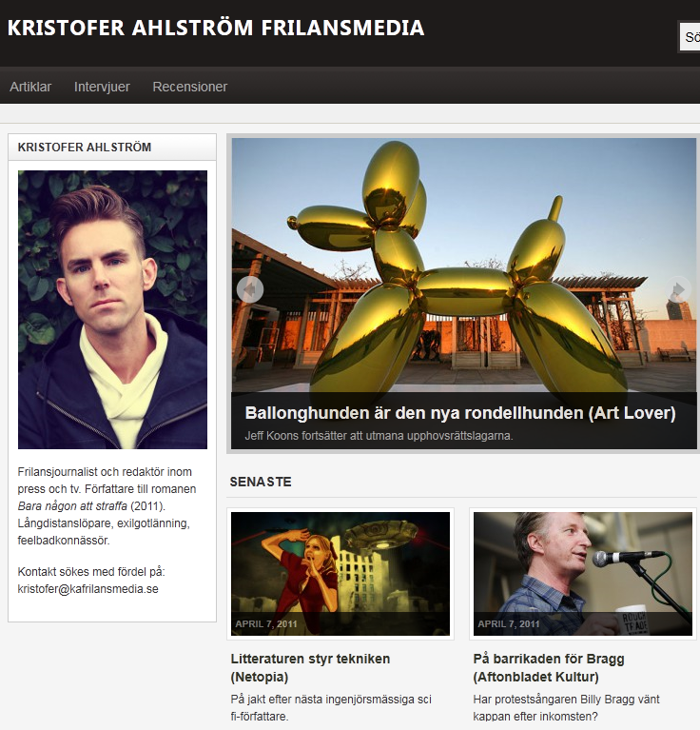Click the Jeff Koons slider caption text
Image resolution: width=700 pixels, height=730 pixels.
click(379, 436)
